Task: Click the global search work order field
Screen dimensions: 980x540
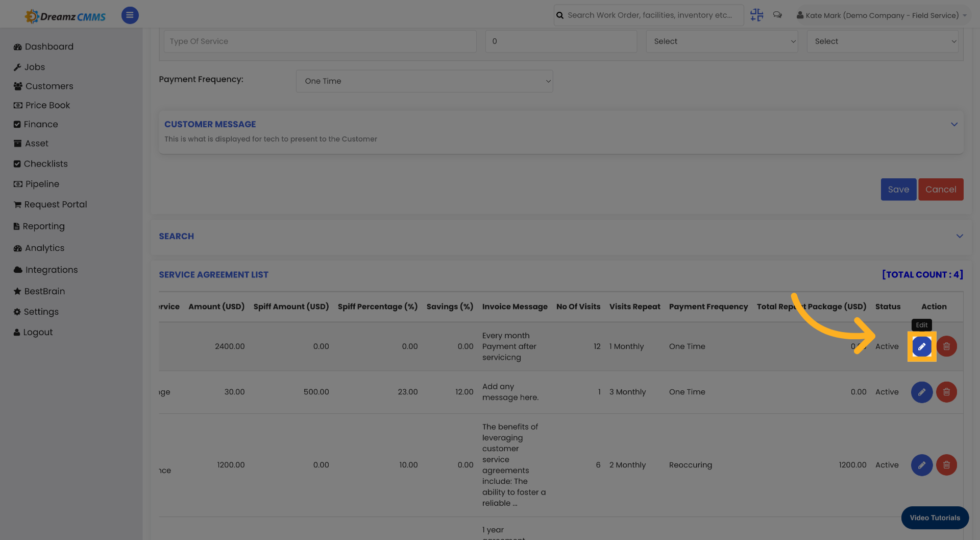Action: tap(649, 15)
